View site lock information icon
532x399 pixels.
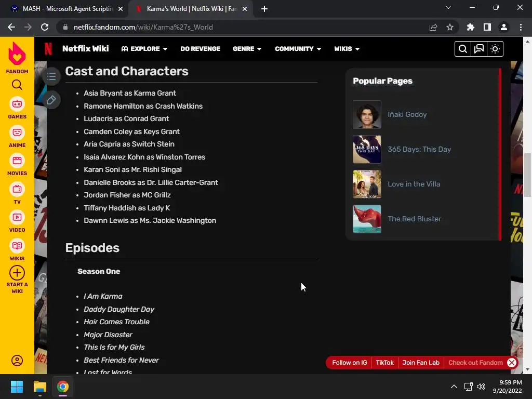(x=65, y=27)
